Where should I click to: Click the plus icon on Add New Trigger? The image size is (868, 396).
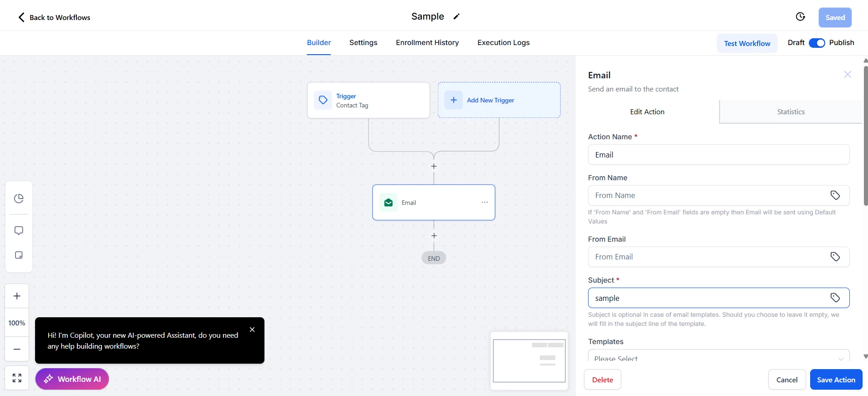(x=454, y=100)
